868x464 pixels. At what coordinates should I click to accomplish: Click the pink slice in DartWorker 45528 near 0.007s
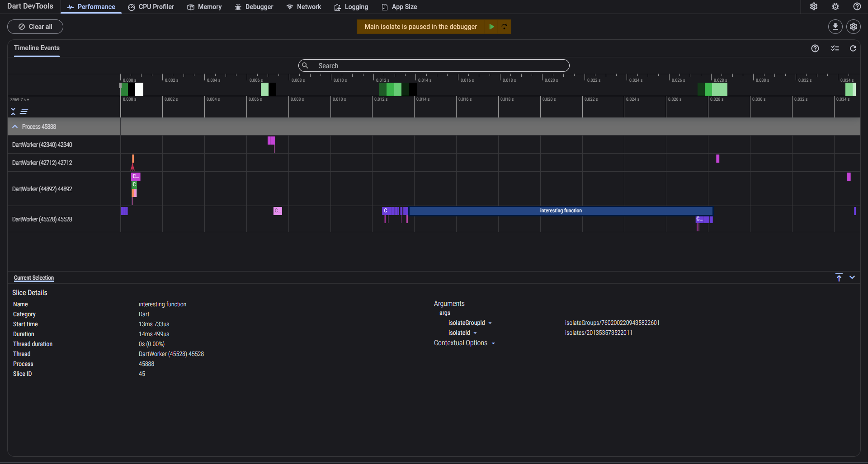point(278,211)
